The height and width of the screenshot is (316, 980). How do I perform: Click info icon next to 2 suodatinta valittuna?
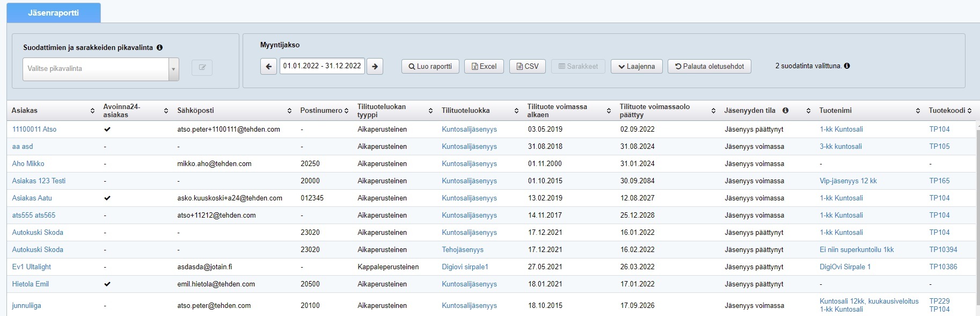tap(847, 66)
